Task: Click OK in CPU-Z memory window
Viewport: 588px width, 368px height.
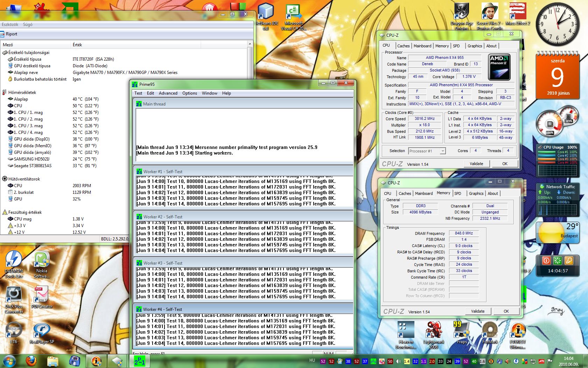Action: point(506,311)
